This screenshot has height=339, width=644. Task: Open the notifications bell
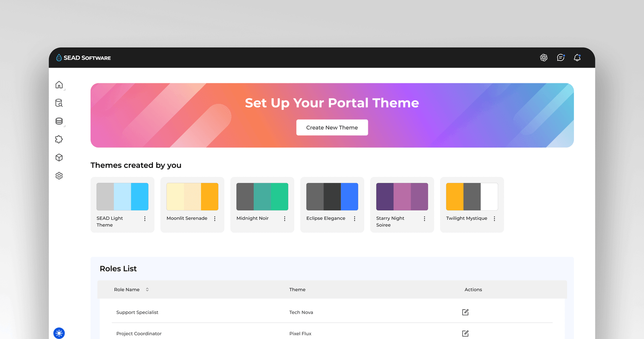click(577, 58)
